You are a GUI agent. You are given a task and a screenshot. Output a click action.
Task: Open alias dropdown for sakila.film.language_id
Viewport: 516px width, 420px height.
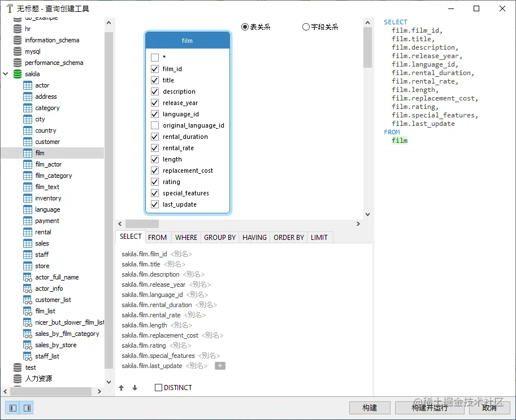click(x=197, y=295)
